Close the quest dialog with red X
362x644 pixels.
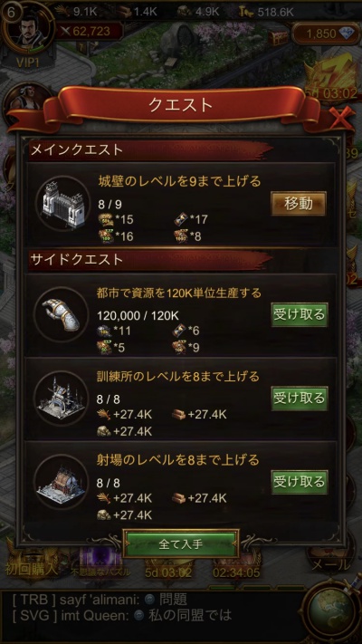tap(341, 119)
